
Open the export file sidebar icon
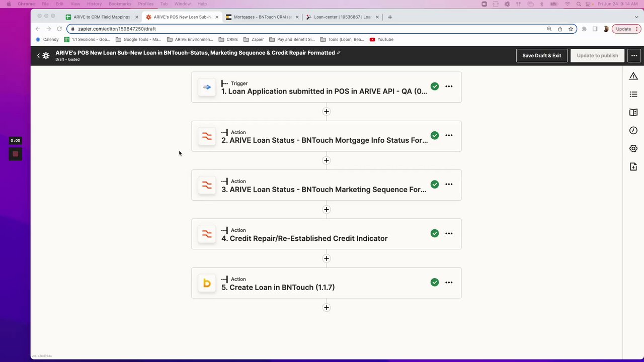[633, 166]
